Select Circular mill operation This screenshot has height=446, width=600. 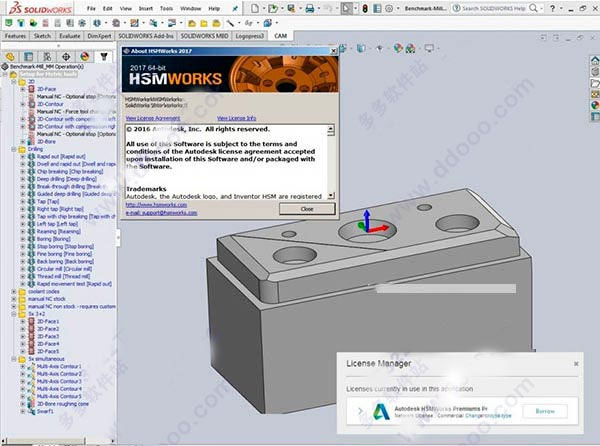(64, 269)
